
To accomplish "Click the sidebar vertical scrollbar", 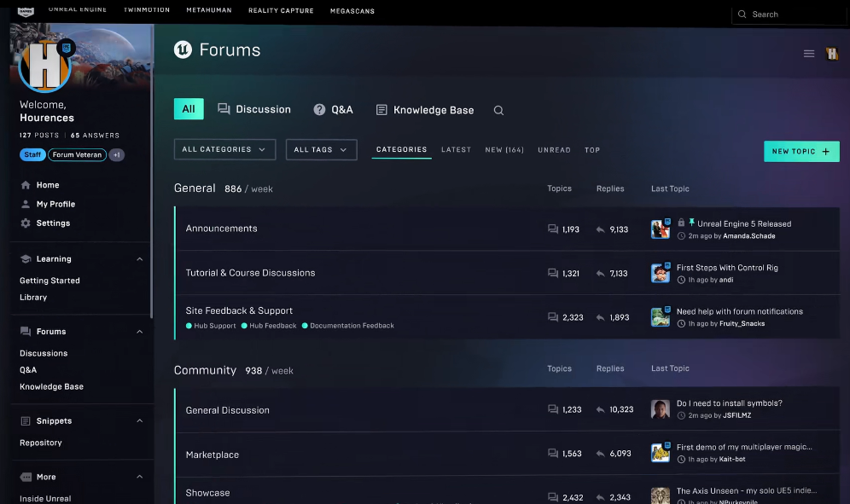I will click(x=152, y=171).
